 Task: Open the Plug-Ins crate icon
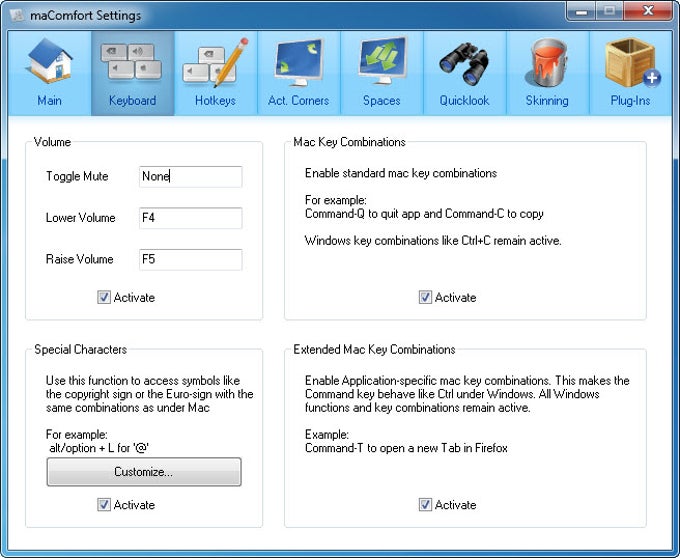632,62
